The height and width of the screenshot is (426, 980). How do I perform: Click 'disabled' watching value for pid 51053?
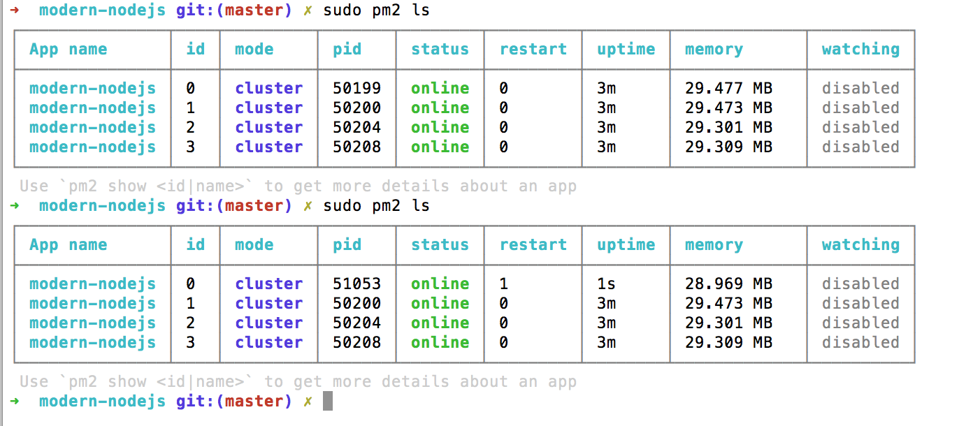pos(860,284)
